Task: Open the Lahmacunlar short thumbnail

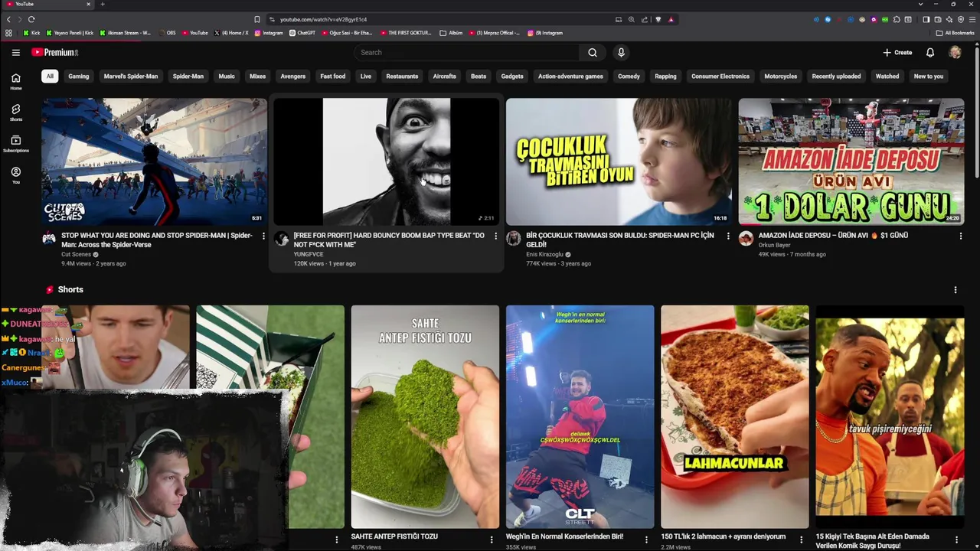Action: pyautogui.click(x=735, y=416)
